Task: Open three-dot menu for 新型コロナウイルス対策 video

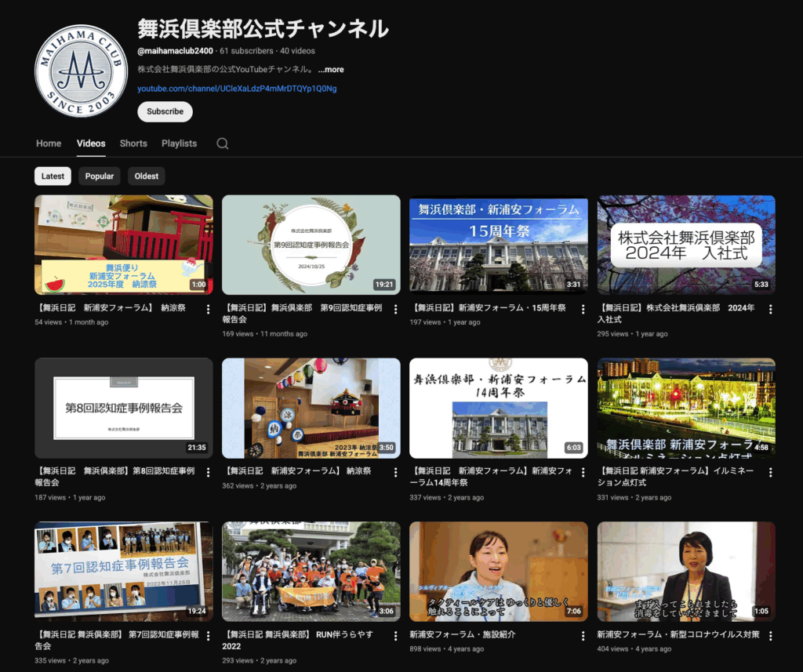Action: tap(771, 635)
